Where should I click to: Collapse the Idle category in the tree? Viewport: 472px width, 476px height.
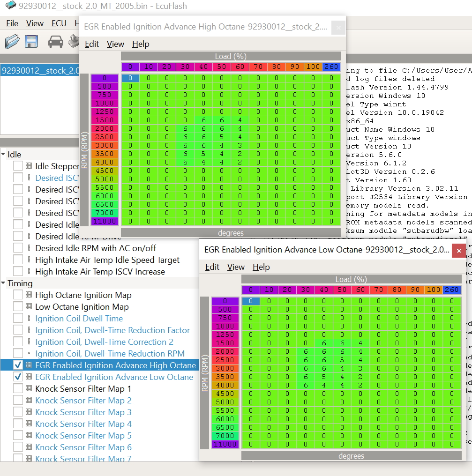[4, 155]
